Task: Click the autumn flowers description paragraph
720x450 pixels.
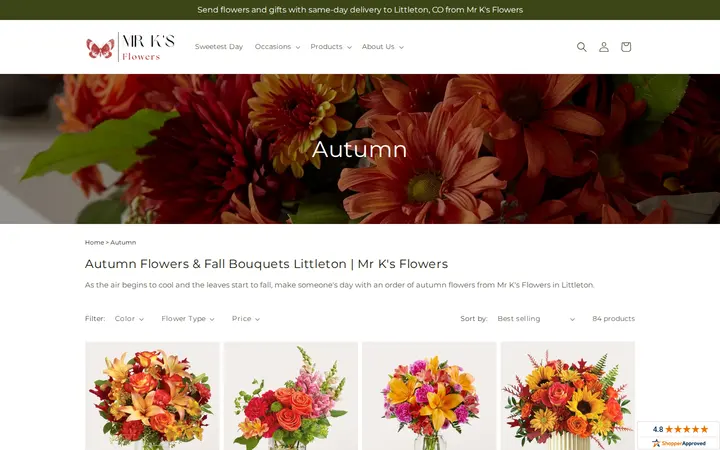Action: [339, 285]
